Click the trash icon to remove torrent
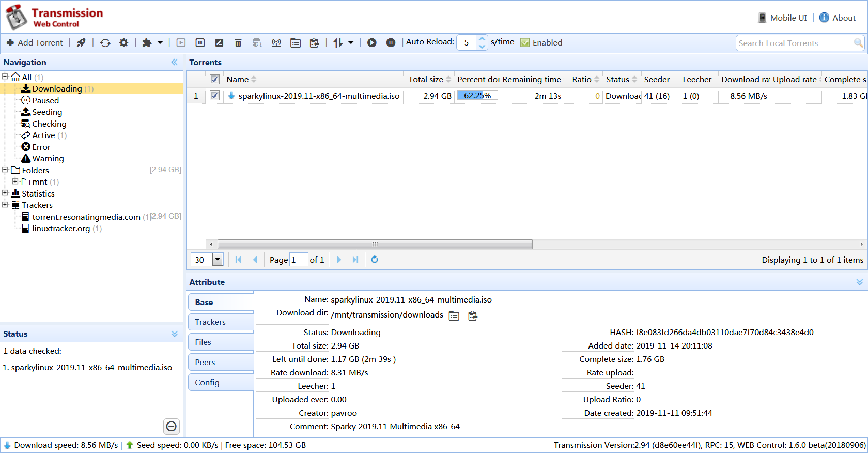 coord(238,42)
